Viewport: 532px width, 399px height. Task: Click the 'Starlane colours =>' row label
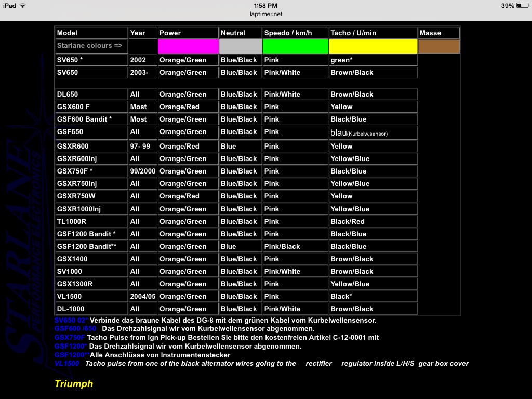[x=91, y=46]
